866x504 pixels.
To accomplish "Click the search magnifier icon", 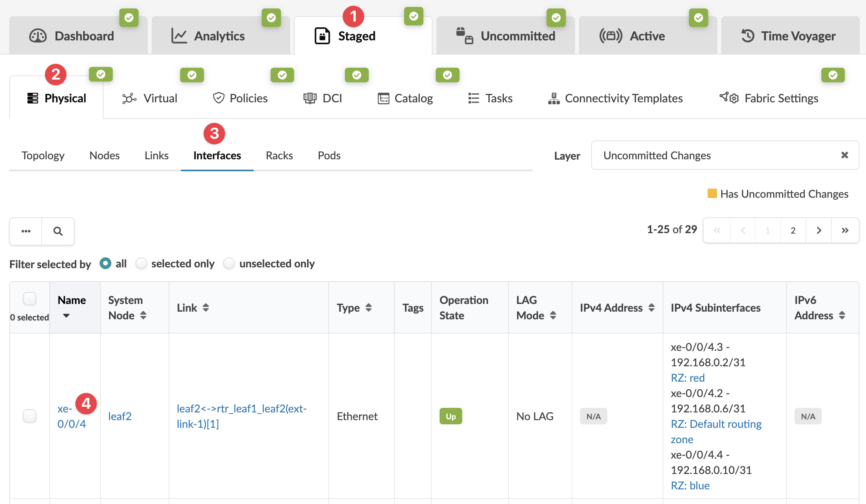I will pos(58,231).
